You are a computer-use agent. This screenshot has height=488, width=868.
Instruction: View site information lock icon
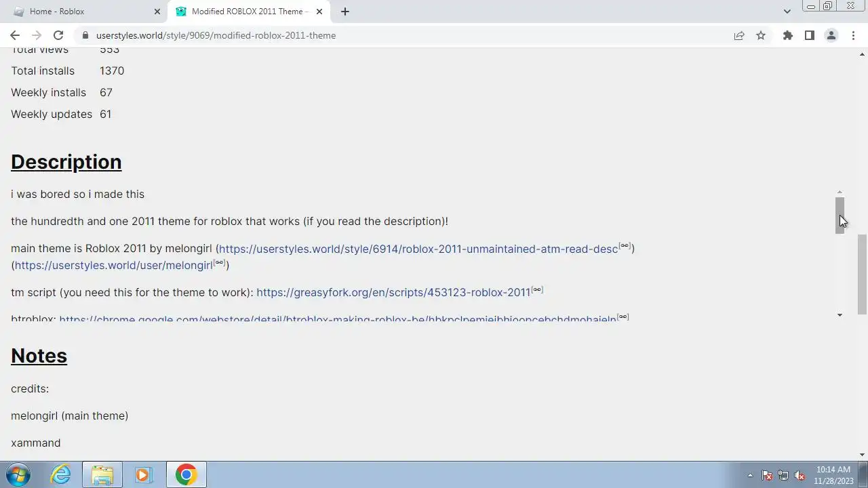pyautogui.click(x=85, y=35)
